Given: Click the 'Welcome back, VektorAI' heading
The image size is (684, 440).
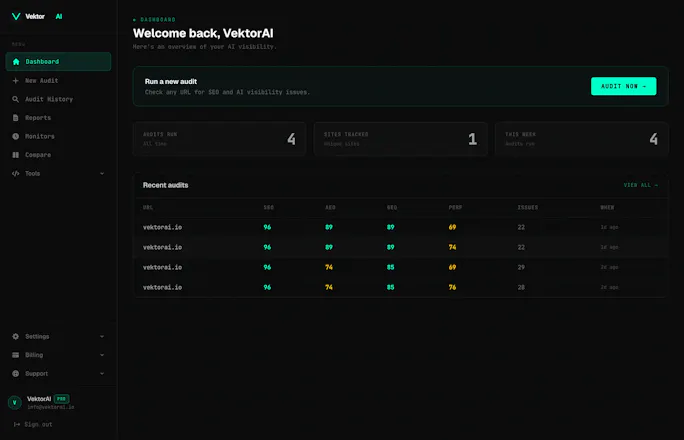Looking at the screenshot, I should tap(203, 33).
